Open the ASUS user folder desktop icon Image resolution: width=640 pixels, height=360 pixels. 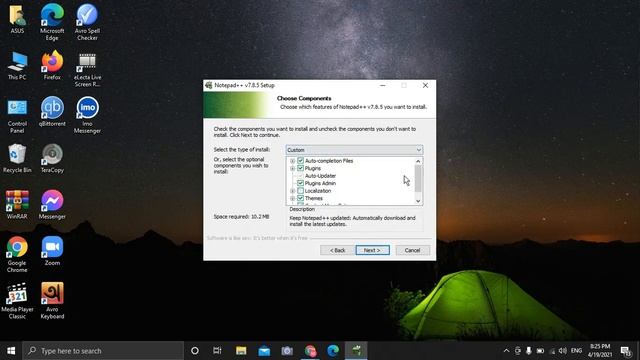pyautogui.click(x=17, y=19)
